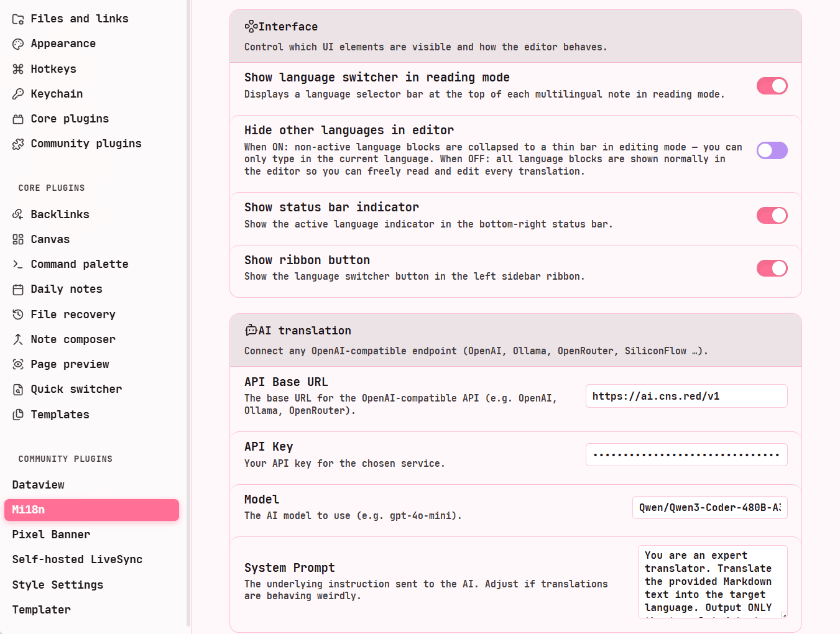Open Canvas plugin settings
Viewport: 840px width, 634px height.
coord(91,239)
